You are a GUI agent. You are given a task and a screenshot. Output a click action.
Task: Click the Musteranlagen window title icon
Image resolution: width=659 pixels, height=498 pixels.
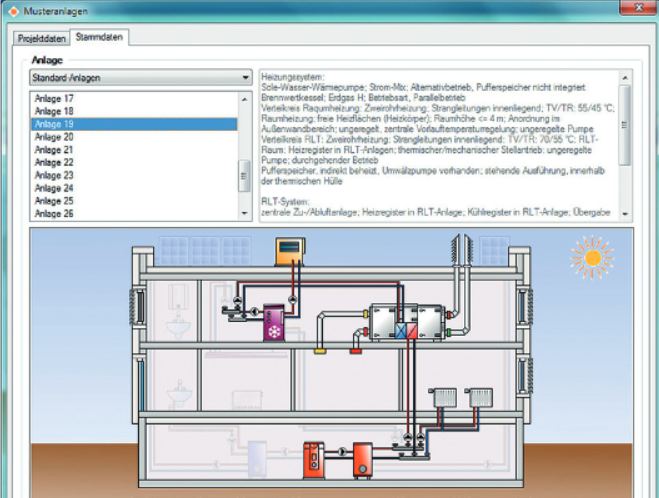tap(13, 11)
